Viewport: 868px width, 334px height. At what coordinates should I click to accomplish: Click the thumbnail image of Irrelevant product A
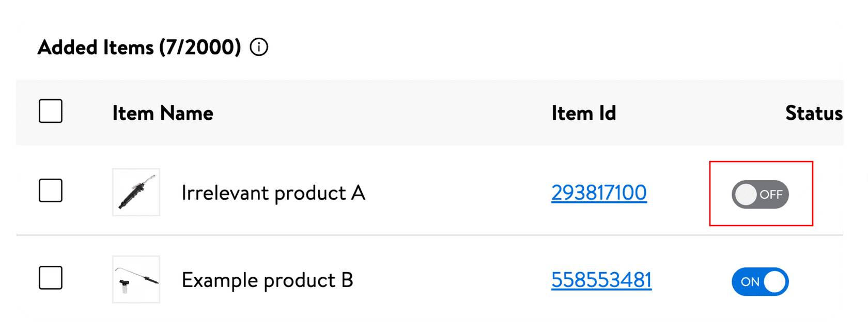136,192
